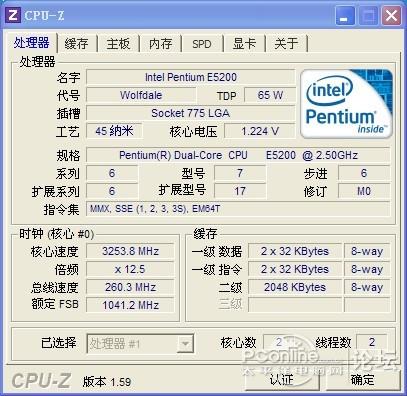The height and width of the screenshot is (396, 407).
Task: Close the CPU-Z window
Action: pyautogui.click(x=391, y=15)
